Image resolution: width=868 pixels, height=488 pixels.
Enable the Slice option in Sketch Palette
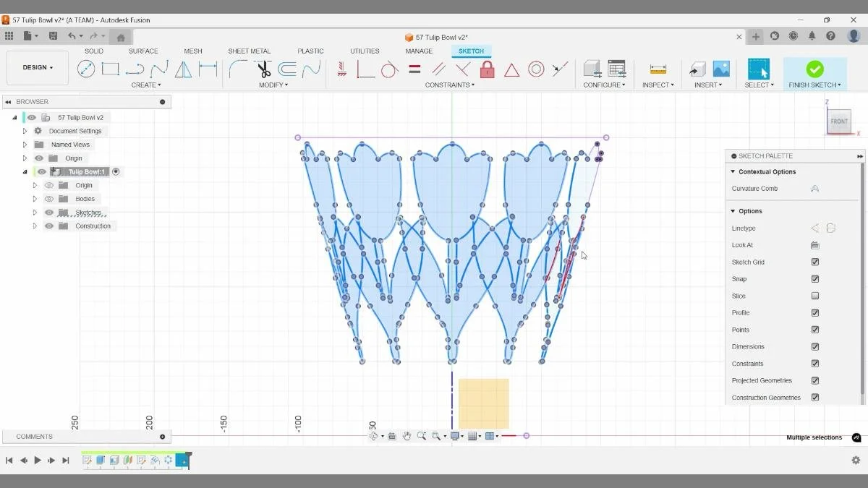[814, 296]
